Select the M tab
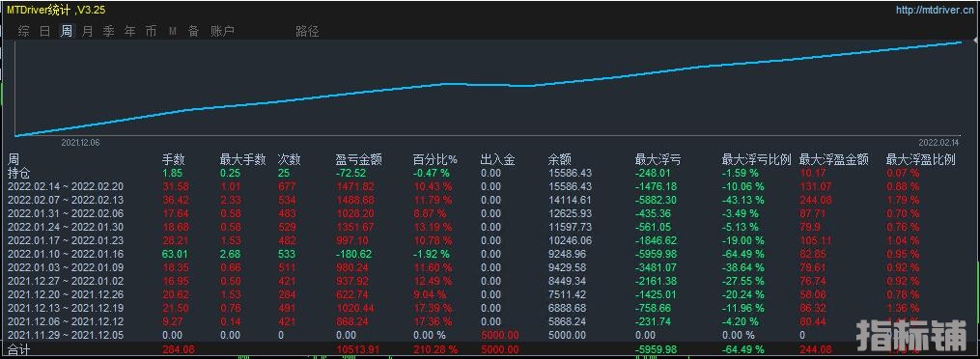This screenshot has width=980, height=359. (x=173, y=31)
